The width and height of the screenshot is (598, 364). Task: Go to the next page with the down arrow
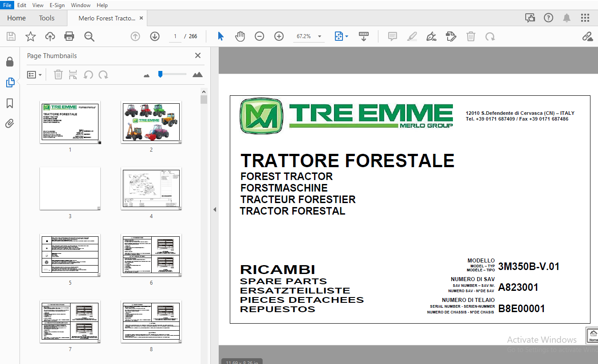(x=155, y=36)
